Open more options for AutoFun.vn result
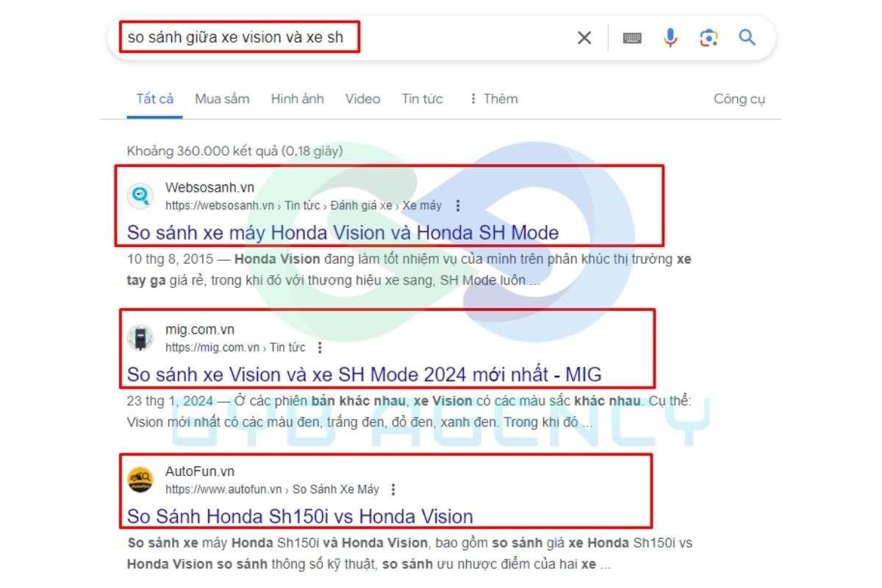882x588 pixels. [393, 490]
